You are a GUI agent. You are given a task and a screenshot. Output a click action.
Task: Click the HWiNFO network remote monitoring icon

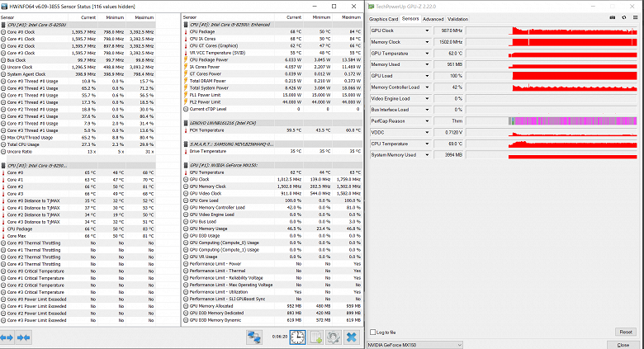click(254, 337)
